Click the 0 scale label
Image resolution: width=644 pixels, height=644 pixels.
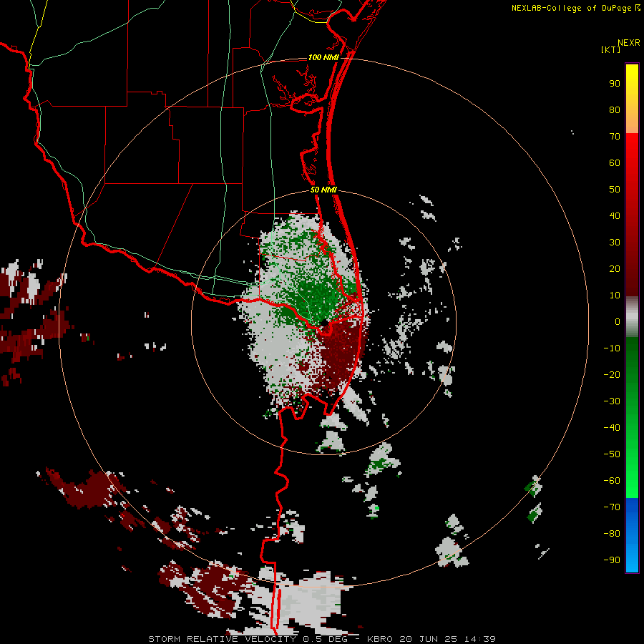point(618,322)
